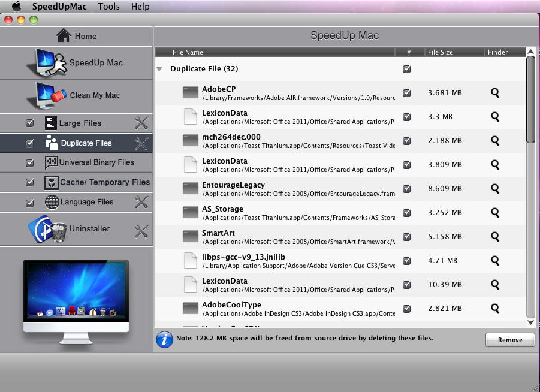
Task: Open the SpeedUpMac application menu
Action: click(x=59, y=6)
